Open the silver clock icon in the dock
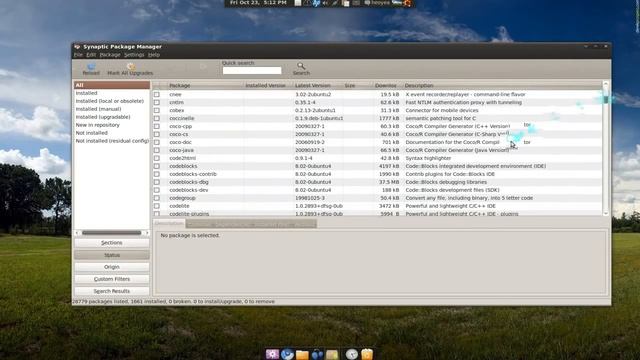The width and height of the screenshot is (640, 360). (351, 354)
